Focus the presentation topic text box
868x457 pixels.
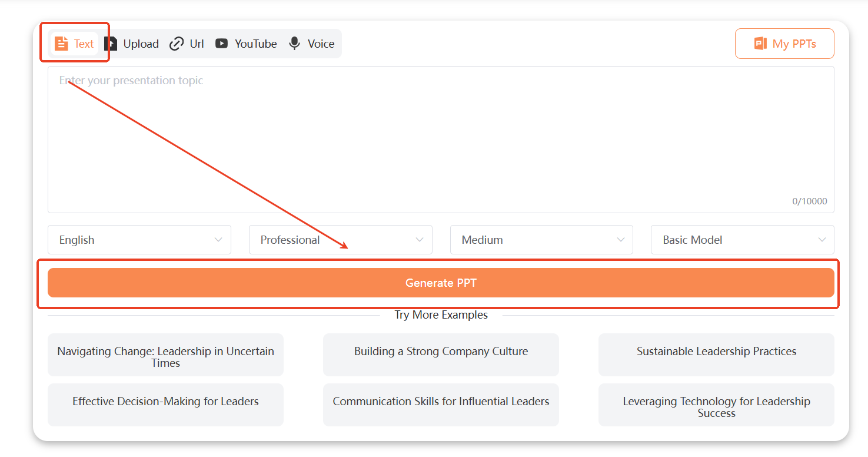click(440, 140)
